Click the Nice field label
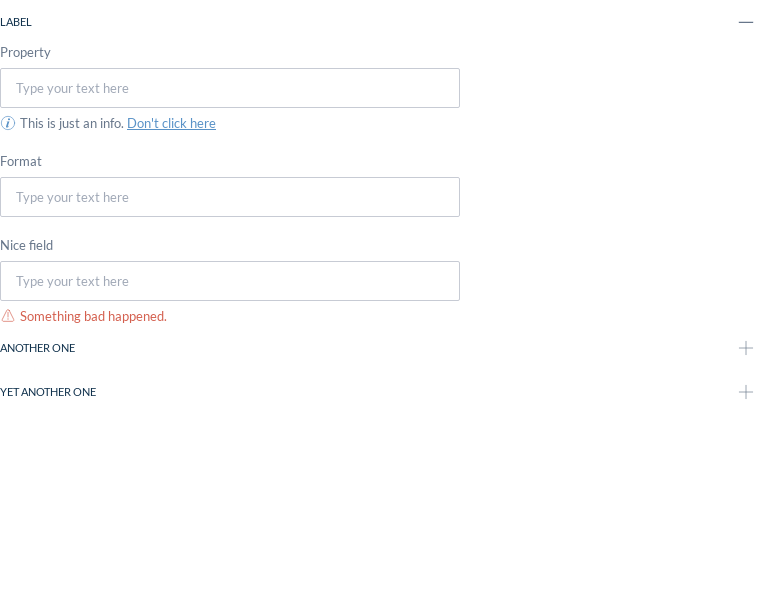 pos(27,245)
